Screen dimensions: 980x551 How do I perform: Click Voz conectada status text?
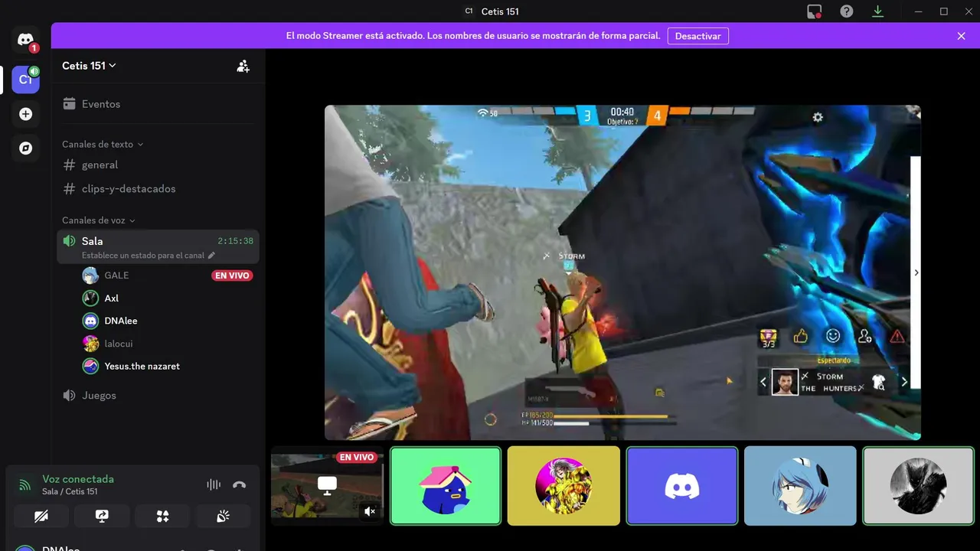[78, 479]
